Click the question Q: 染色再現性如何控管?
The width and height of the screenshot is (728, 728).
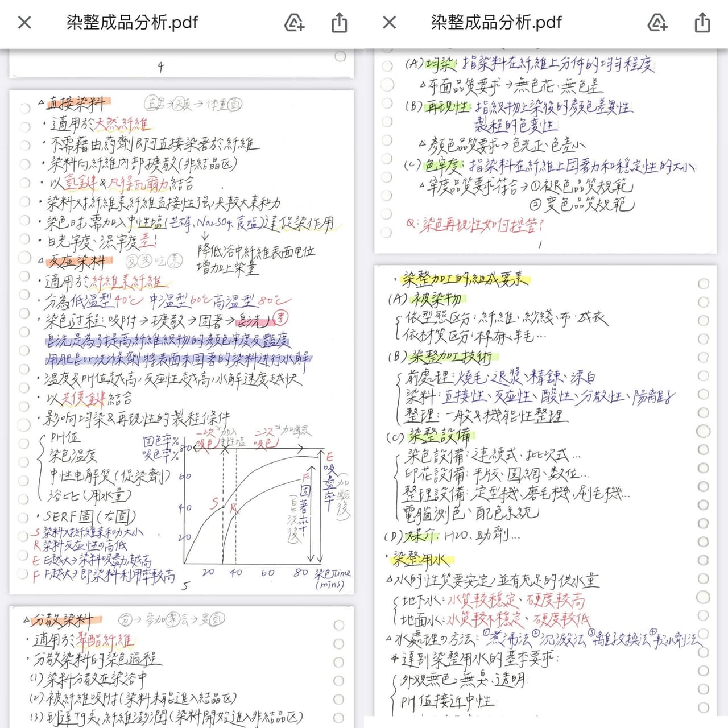[475, 225]
